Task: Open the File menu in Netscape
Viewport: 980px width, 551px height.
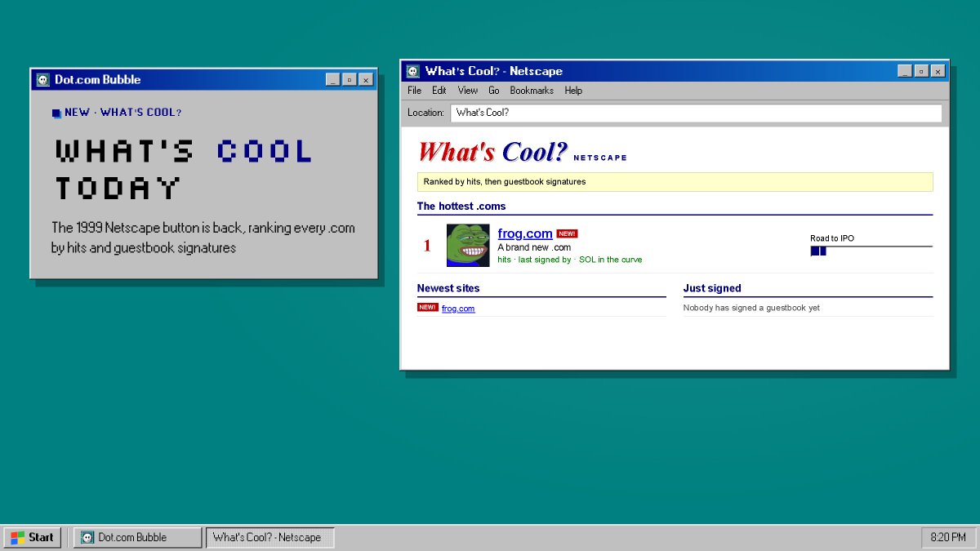Action: point(415,91)
